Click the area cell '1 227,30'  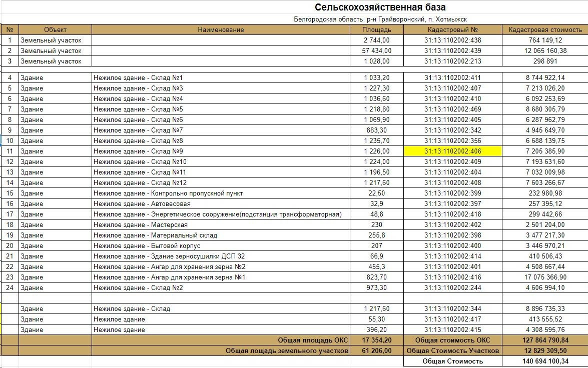376,88
